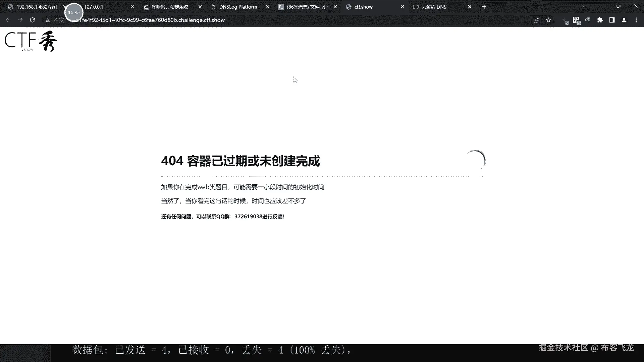The image size is (644, 362).
Task: Open the user profile icon
Action: point(624,20)
